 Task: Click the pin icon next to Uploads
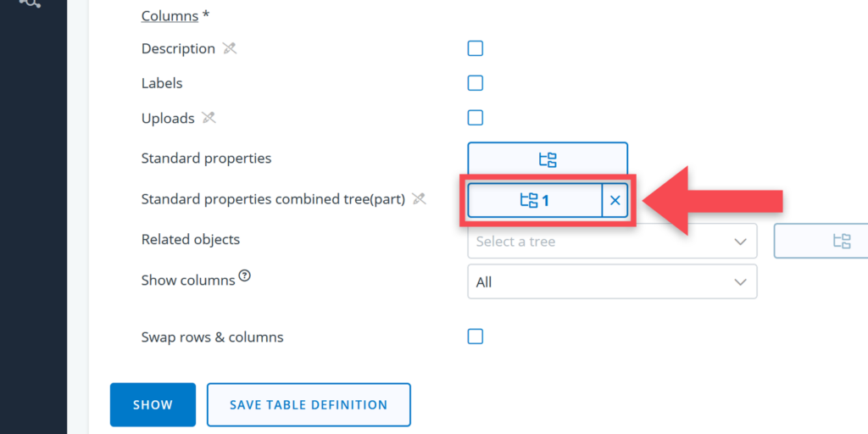tap(209, 118)
